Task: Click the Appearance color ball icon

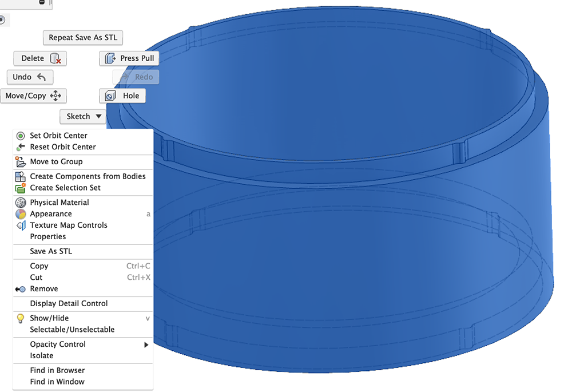Action: point(21,214)
